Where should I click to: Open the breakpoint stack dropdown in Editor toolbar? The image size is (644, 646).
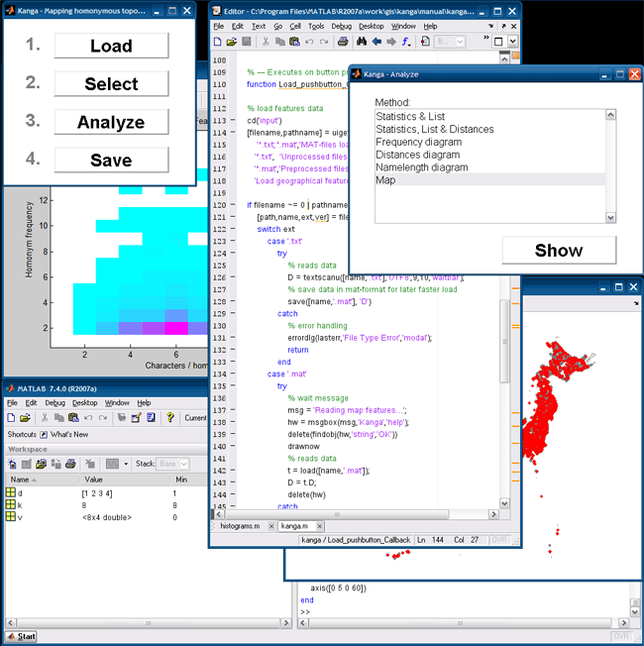coord(461,42)
